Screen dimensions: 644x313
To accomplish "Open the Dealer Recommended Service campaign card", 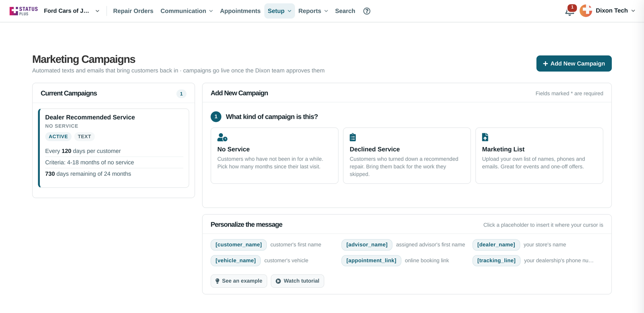I will [114, 148].
